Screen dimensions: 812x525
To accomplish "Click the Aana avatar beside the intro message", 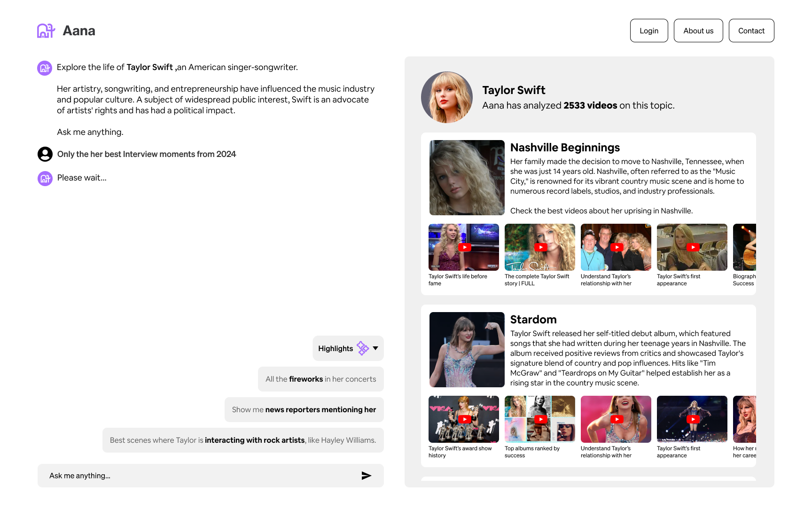I will tap(45, 68).
